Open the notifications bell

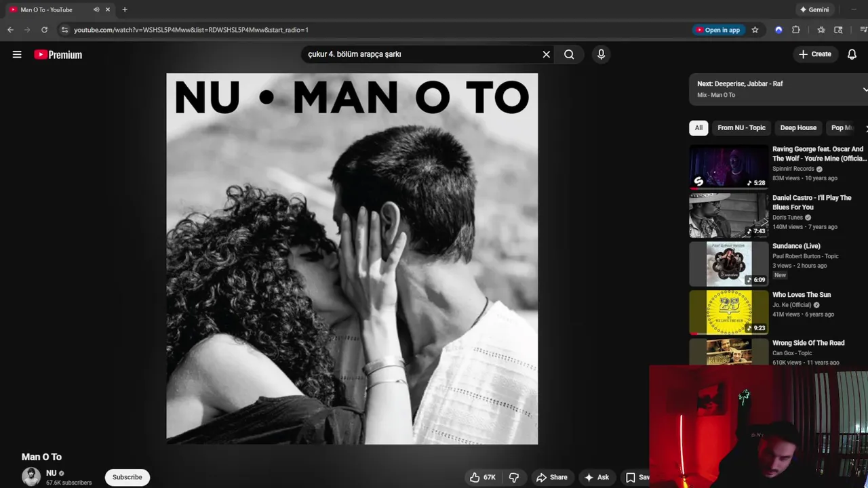click(x=852, y=54)
